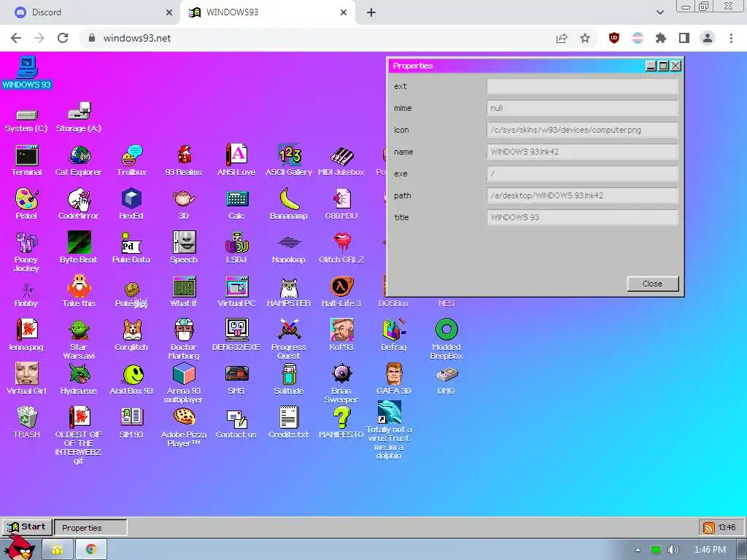The image size is (747, 560).
Task: Select Properties in the Windows 93 taskbar
Action: (90, 528)
